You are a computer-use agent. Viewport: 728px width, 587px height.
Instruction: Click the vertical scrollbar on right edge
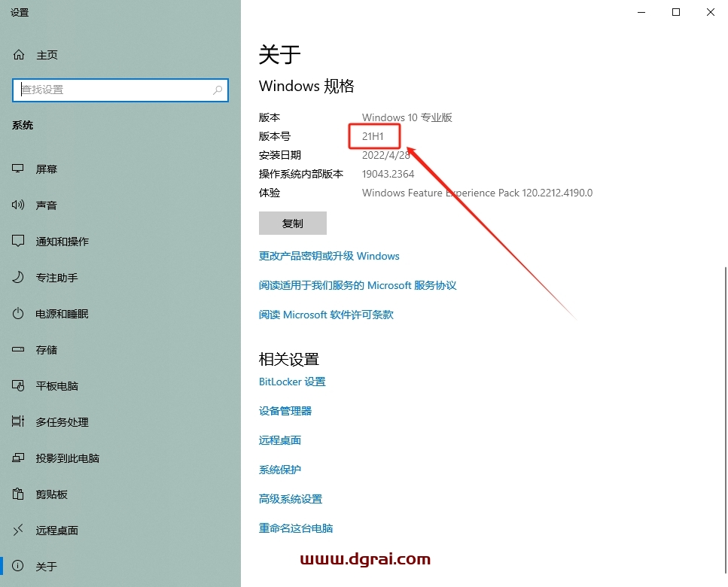(x=725, y=420)
